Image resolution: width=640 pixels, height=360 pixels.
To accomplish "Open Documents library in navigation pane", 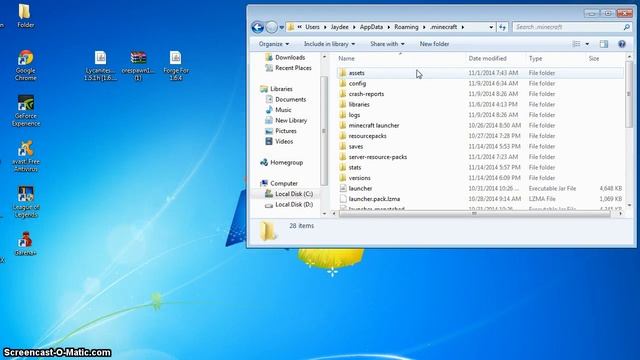I will click(286, 99).
